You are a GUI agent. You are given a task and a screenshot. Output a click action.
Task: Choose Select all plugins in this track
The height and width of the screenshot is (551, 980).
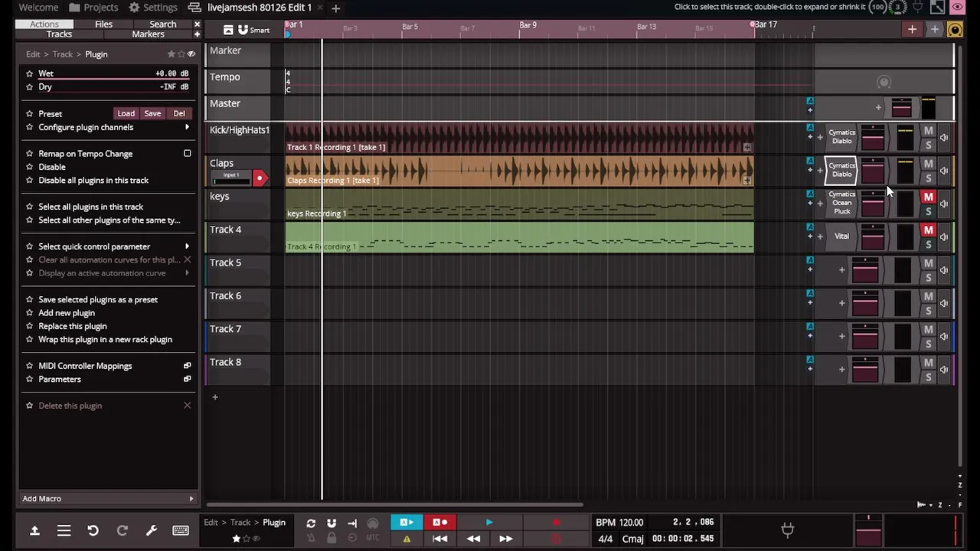click(x=91, y=207)
